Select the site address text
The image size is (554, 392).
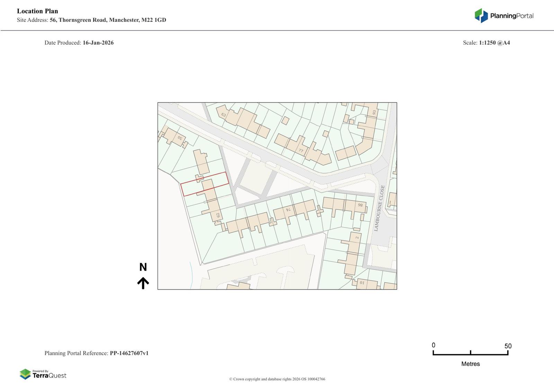point(108,20)
